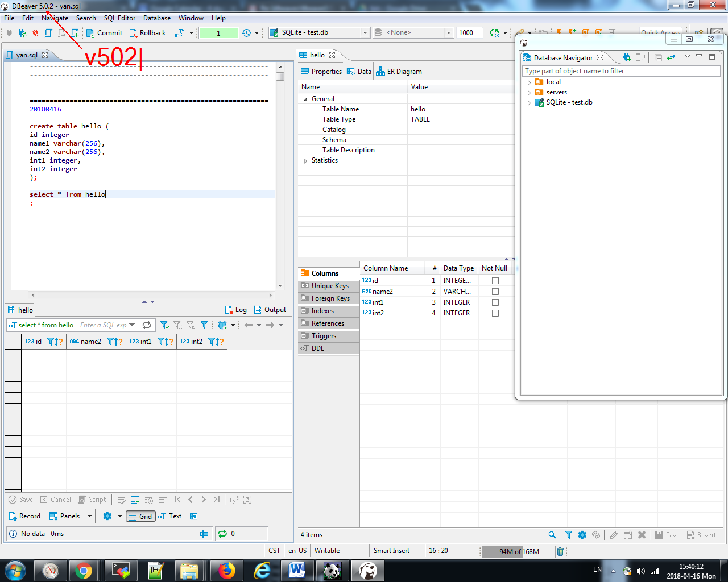This screenshot has height=582, width=728.
Task: Click the filter icon in name2 column header
Action: pos(111,342)
